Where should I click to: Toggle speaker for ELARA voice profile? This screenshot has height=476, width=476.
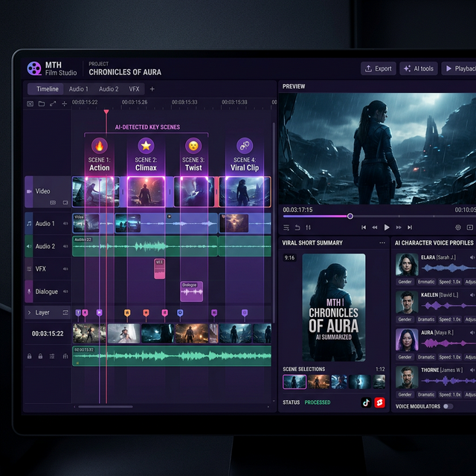coord(472,257)
